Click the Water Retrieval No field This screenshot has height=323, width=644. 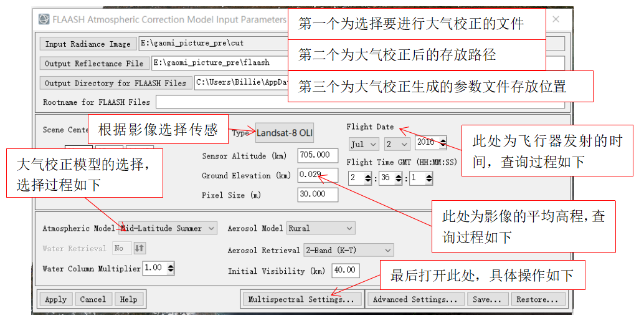[x=121, y=248]
